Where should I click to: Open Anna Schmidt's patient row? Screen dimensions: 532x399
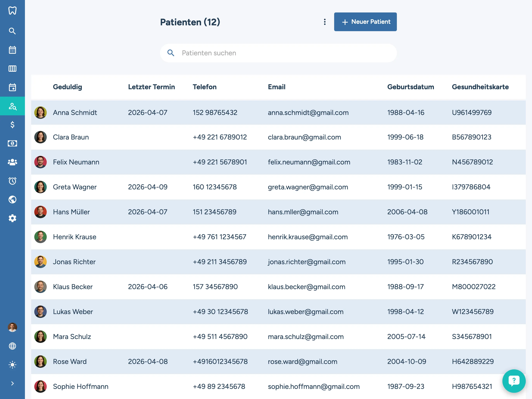tap(75, 113)
